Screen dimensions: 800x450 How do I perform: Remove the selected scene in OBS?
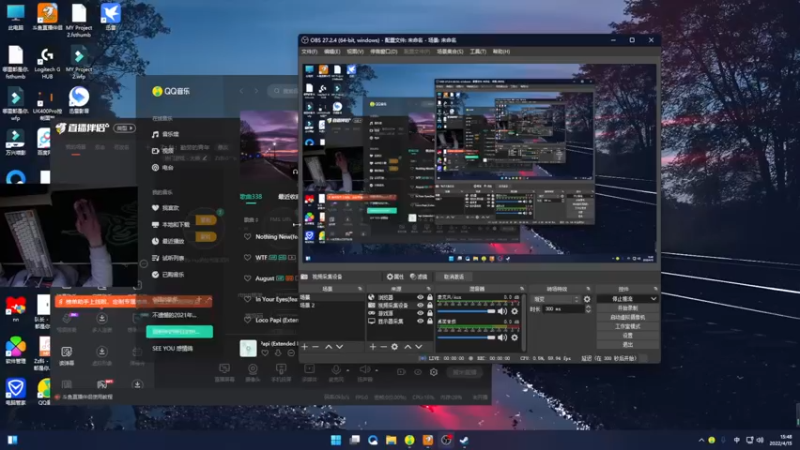pyautogui.click(x=315, y=346)
